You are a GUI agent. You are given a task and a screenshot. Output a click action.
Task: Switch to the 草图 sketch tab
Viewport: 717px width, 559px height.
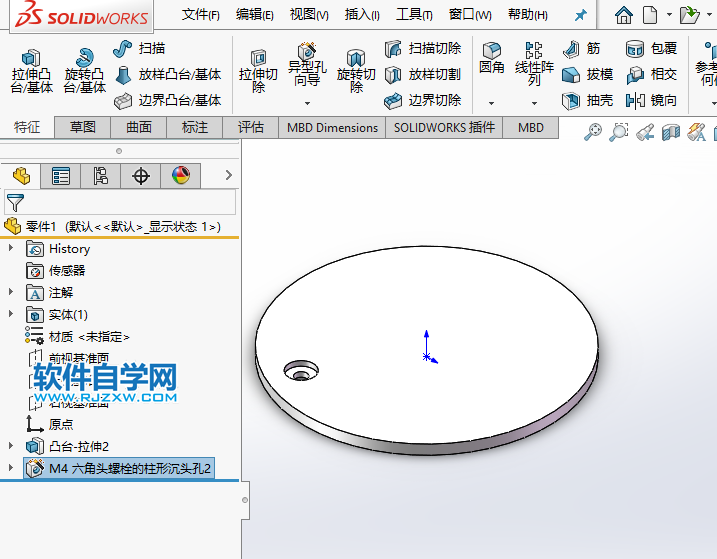coord(82,127)
